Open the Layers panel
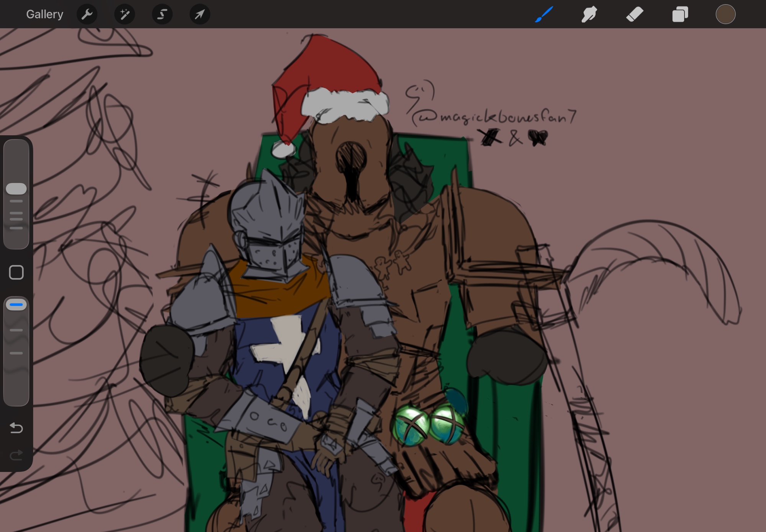This screenshot has height=532, width=766. pos(680,15)
